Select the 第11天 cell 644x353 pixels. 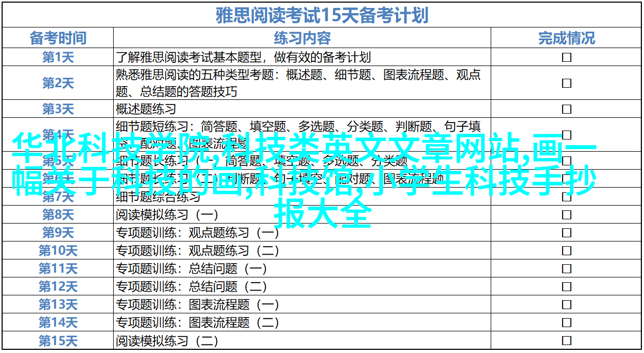click(x=58, y=268)
